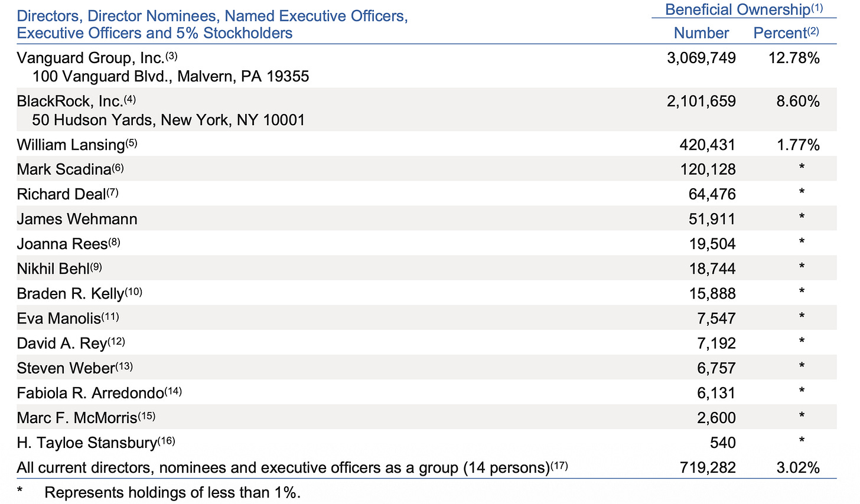Click the Beneficial Ownership column header
Viewport: 860px width, 504px height.
(x=738, y=9)
